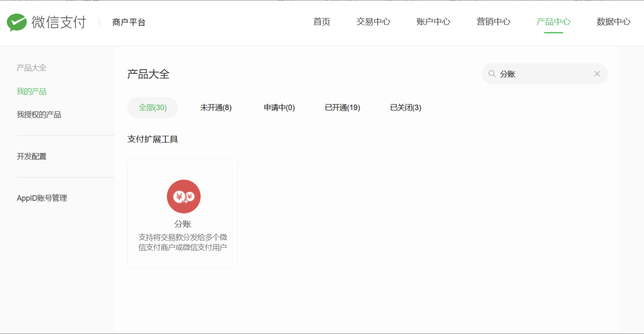Switch to the 未开通(8) tab
Screen dimensions: 644x334
[x=216, y=108]
